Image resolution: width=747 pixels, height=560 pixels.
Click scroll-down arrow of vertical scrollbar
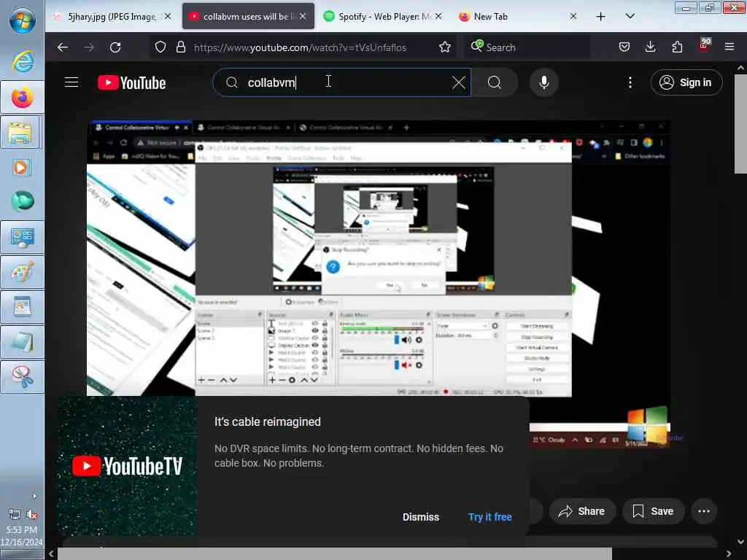click(x=740, y=542)
